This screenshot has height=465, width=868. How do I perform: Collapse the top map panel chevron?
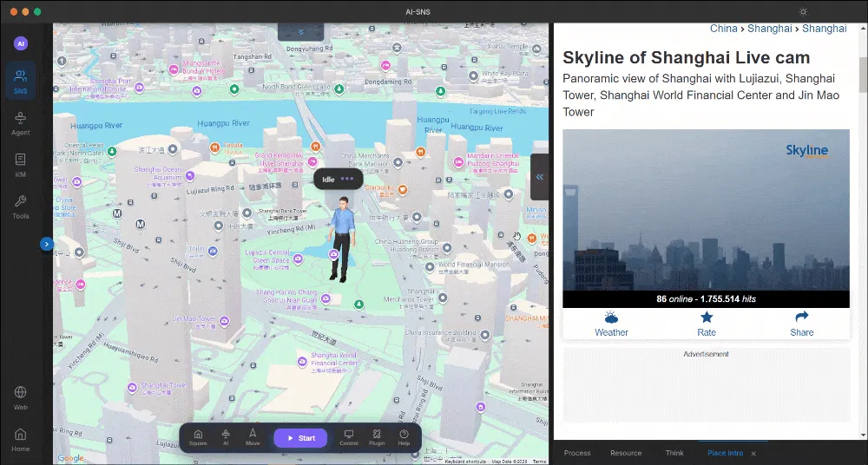[300, 31]
